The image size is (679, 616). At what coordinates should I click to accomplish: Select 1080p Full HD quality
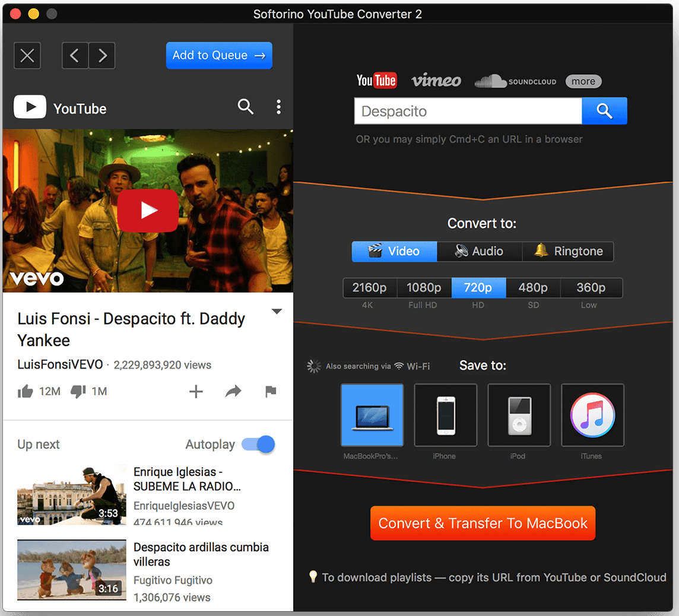pyautogui.click(x=424, y=287)
